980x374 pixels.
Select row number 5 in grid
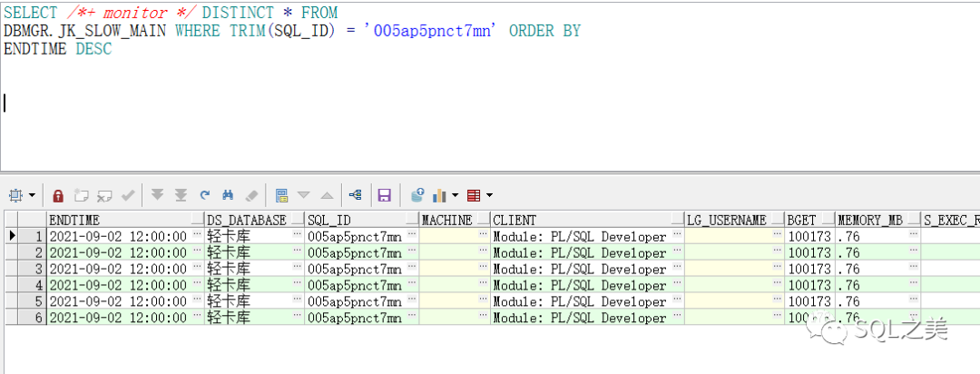point(32,301)
